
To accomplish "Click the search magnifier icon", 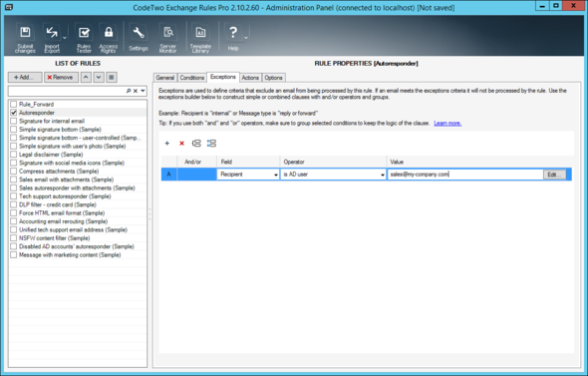I will [129, 91].
